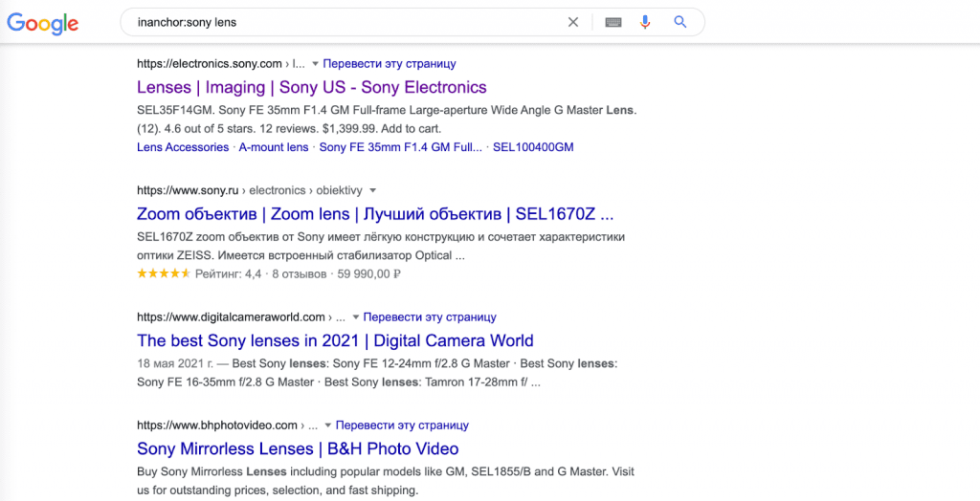
Task: Open The best Sony lenses in 2021 result
Action: pyautogui.click(x=335, y=340)
